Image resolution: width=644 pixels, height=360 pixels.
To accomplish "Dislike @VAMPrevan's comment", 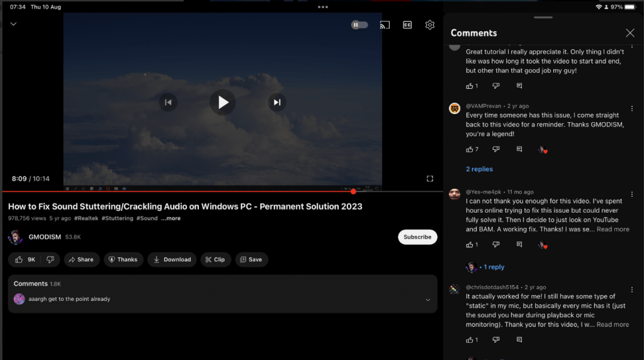I will 495,149.
